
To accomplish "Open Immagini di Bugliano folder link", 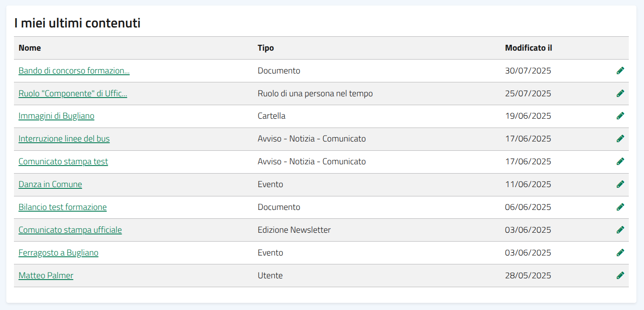I will coord(56,116).
